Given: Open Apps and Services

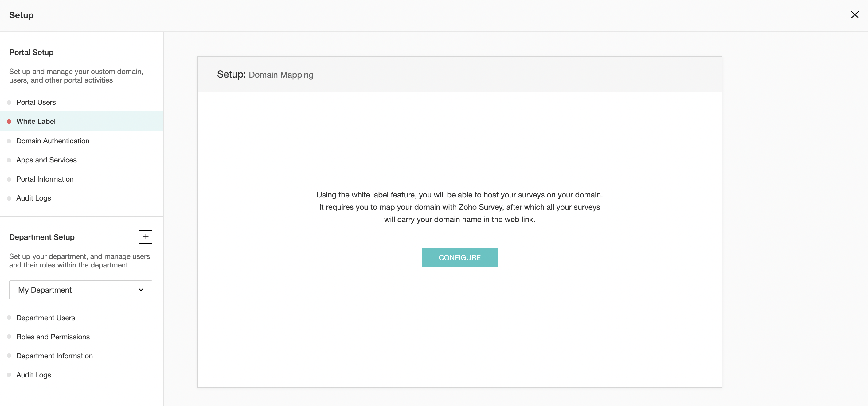Looking at the screenshot, I should click(x=46, y=160).
